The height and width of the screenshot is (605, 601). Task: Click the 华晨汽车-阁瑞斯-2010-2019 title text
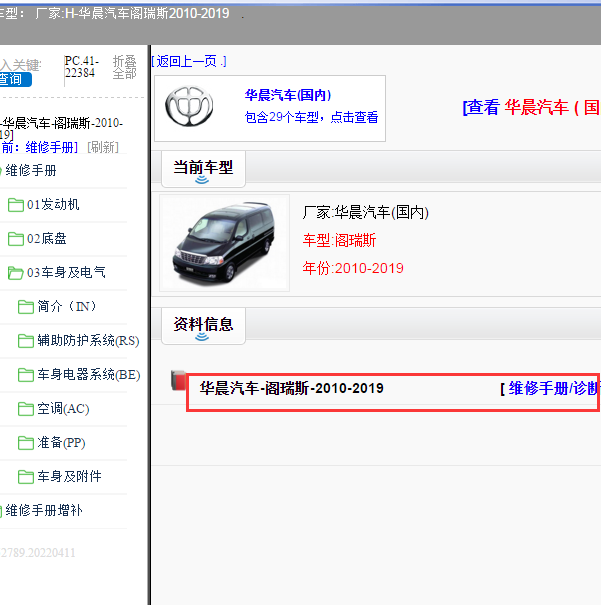[292, 388]
